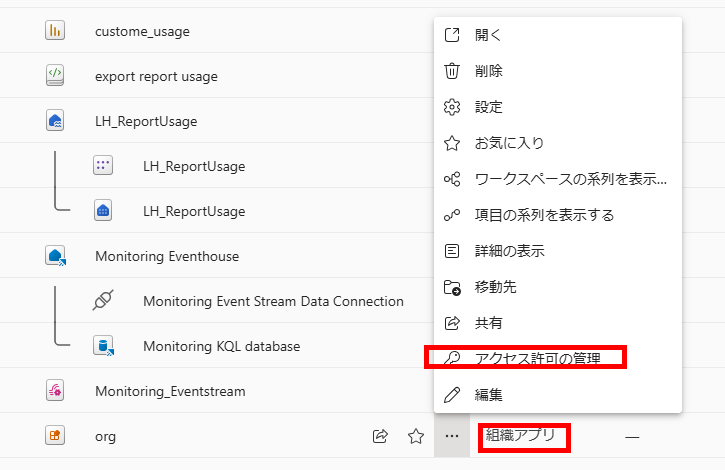Screen dimensions: 725x470
Task: Choose ワークスペースの系列を表示 menu item
Action: (558, 179)
